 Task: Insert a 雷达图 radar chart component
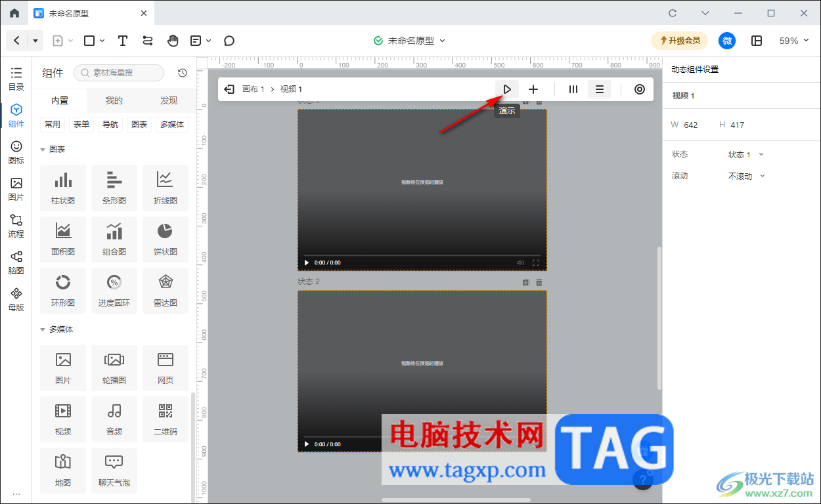pos(166,291)
